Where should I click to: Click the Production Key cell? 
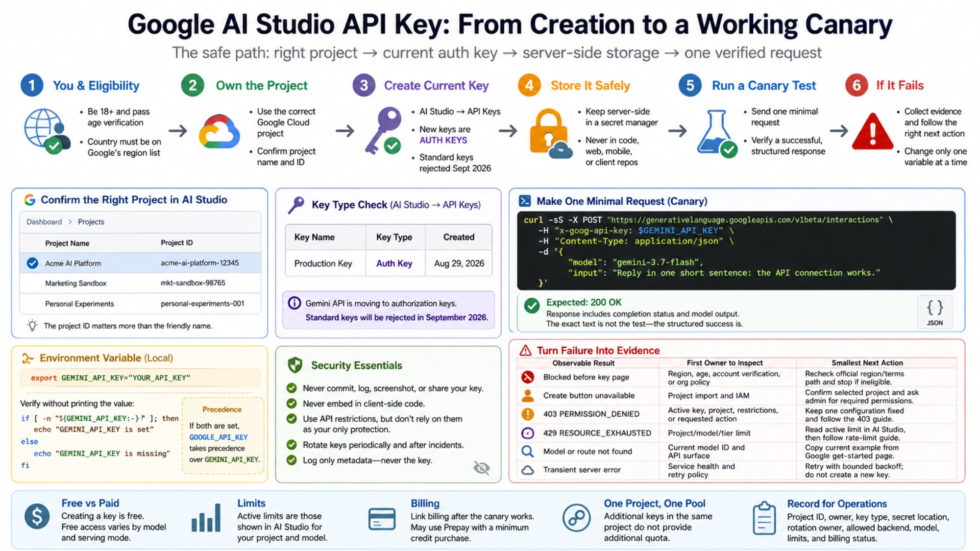[323, 264]
